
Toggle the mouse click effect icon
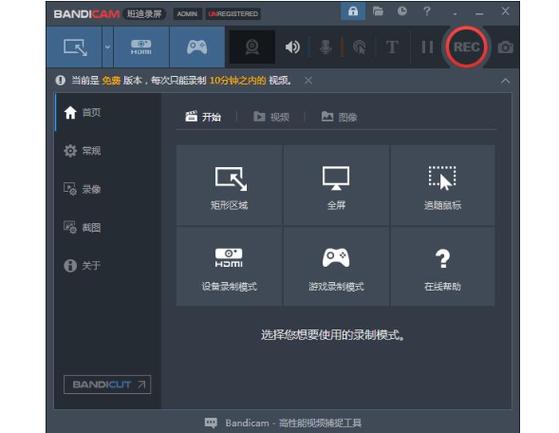359,47
